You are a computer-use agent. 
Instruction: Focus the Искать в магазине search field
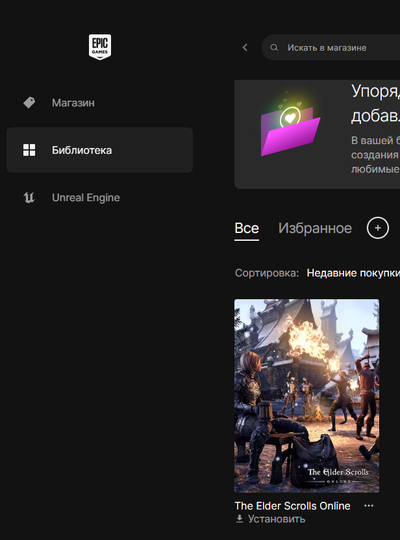click(331, 48)
